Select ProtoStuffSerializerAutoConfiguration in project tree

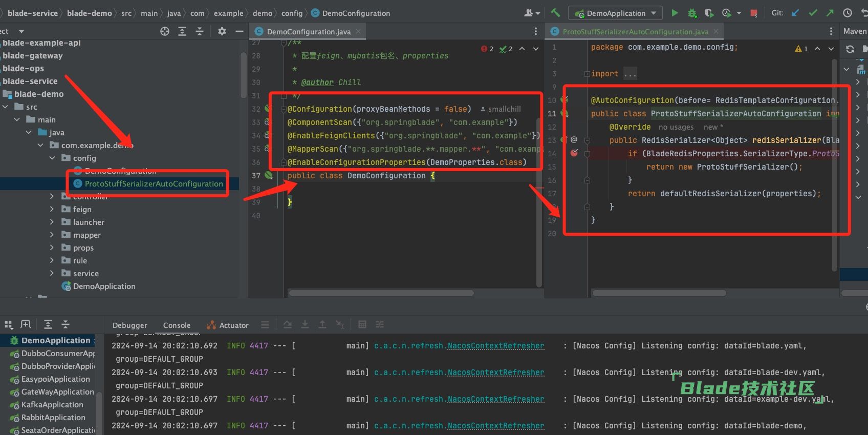click(154, 183)
